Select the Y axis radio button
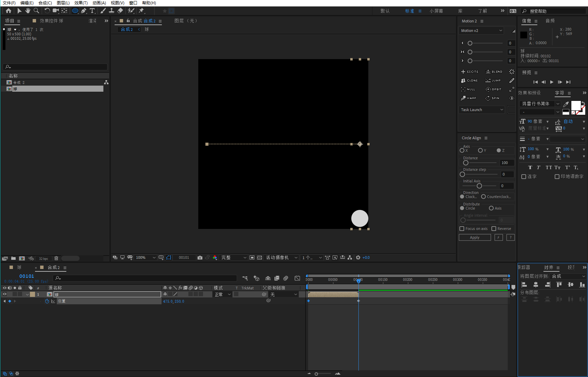 tap(480, 150)
